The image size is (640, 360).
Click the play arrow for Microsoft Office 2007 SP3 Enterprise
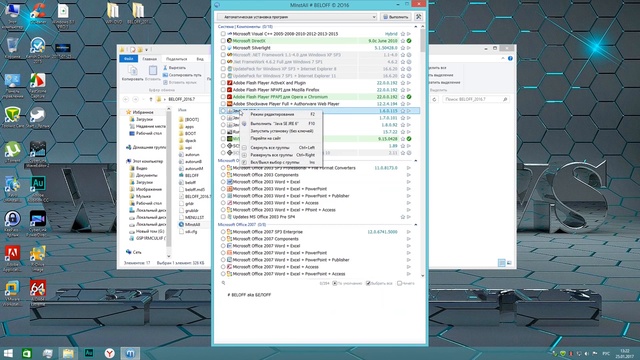click(x=409, y=232)
